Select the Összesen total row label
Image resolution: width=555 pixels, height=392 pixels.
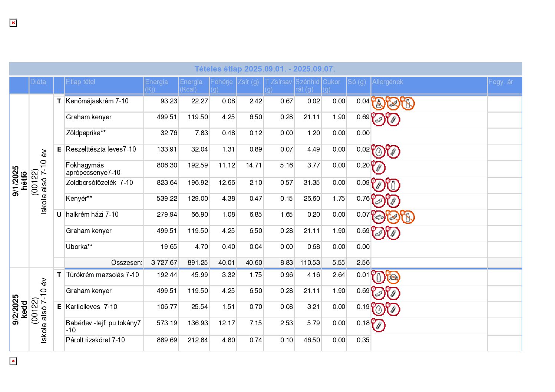pos(126,263)
